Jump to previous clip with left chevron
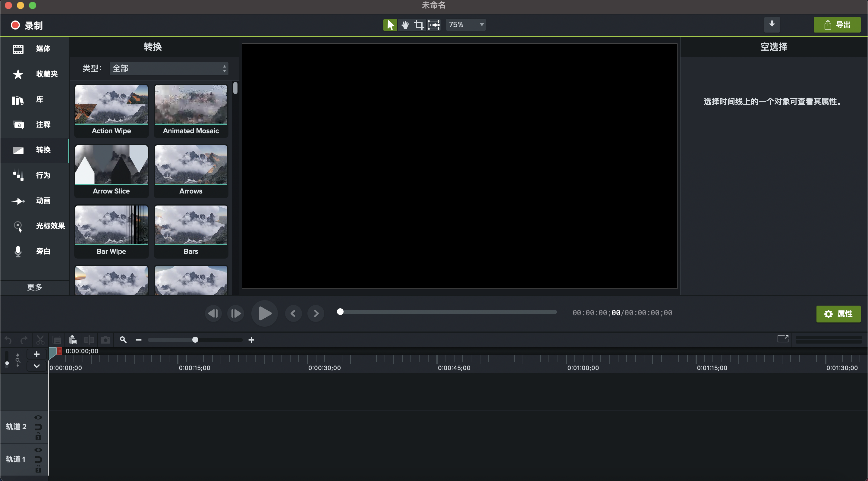Viewport: 868px width, 481px height. (x=293, y=314)
